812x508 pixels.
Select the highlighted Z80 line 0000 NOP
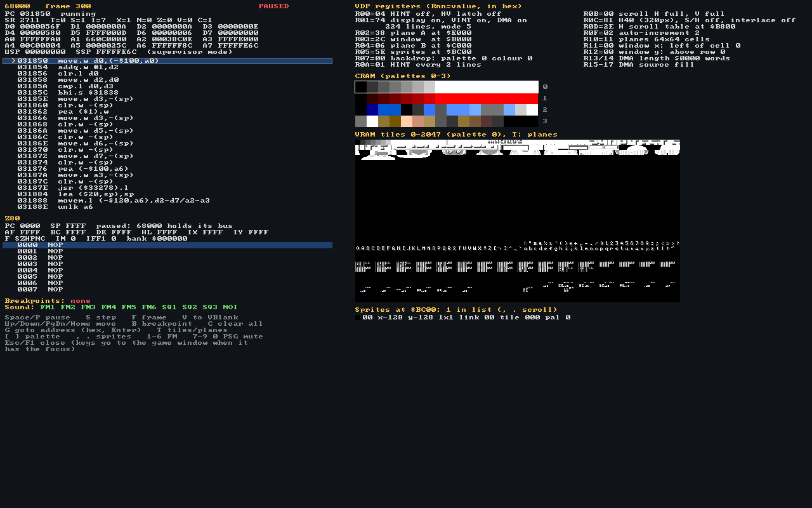pyautogui.click(x=167, y=245)
